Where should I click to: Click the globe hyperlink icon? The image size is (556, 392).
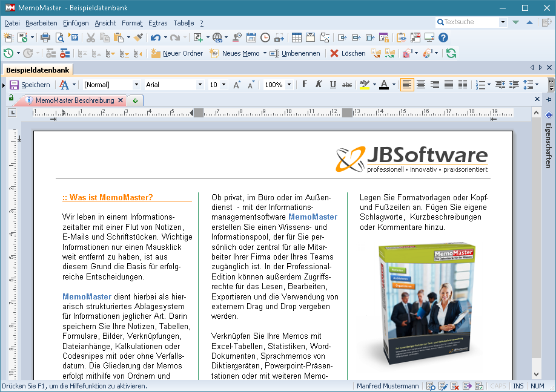pos(217,37)
